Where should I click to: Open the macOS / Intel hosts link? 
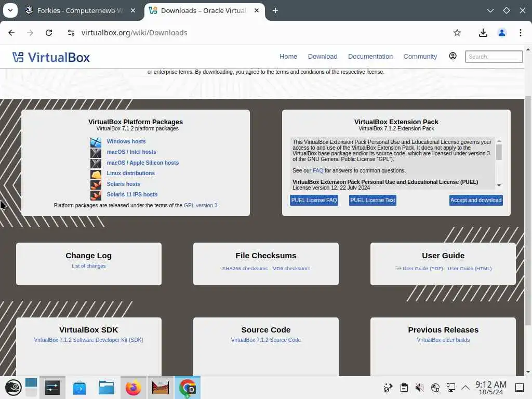pyautogui.click(x=131, y=152)
